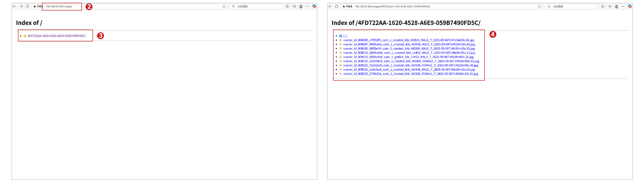Open favorites list in left browser
644x182 pixels.
[294, 6]
